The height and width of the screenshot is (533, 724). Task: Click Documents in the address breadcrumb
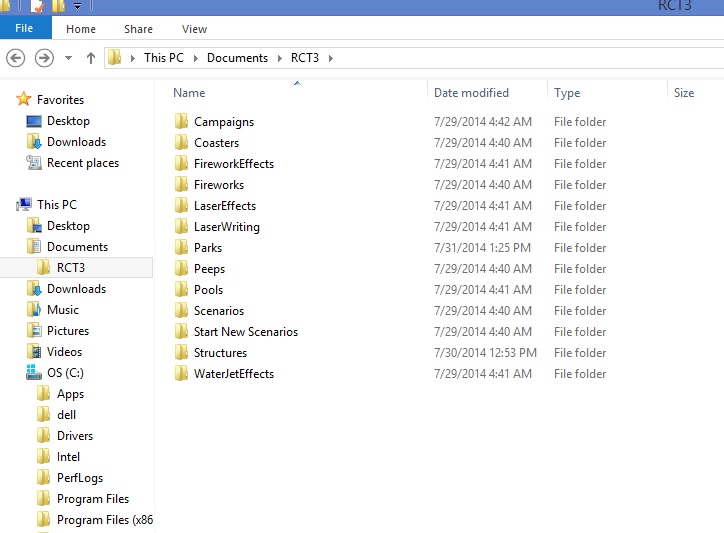point(237,58)
